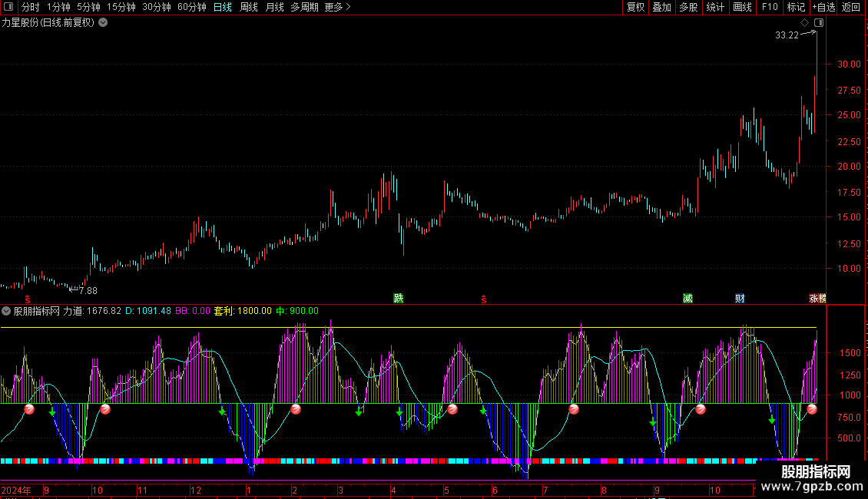Click the green 跌 event marker
The height and width of the screenshot is (499, 868).
point(398,298)
